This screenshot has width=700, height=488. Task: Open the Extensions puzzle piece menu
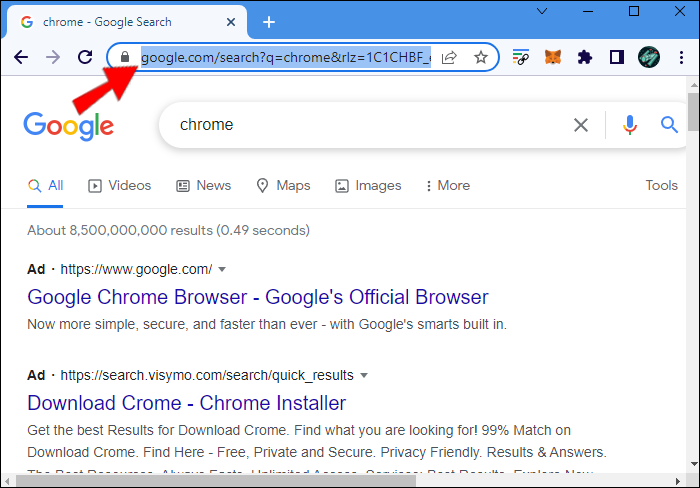[x=585, y=58]
